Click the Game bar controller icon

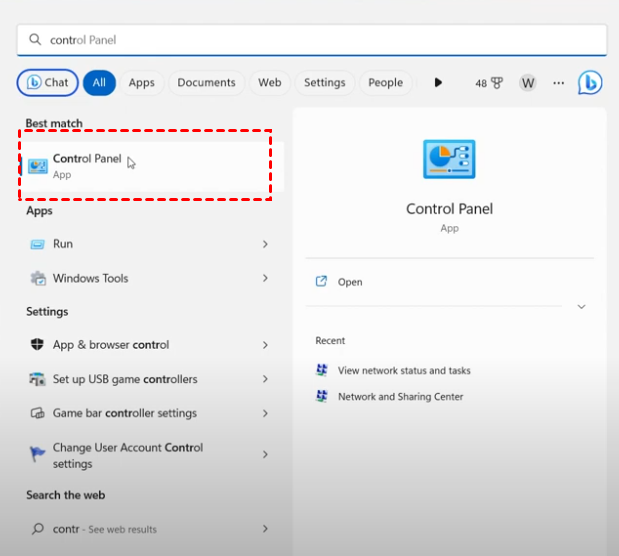(x=38, y=413)
